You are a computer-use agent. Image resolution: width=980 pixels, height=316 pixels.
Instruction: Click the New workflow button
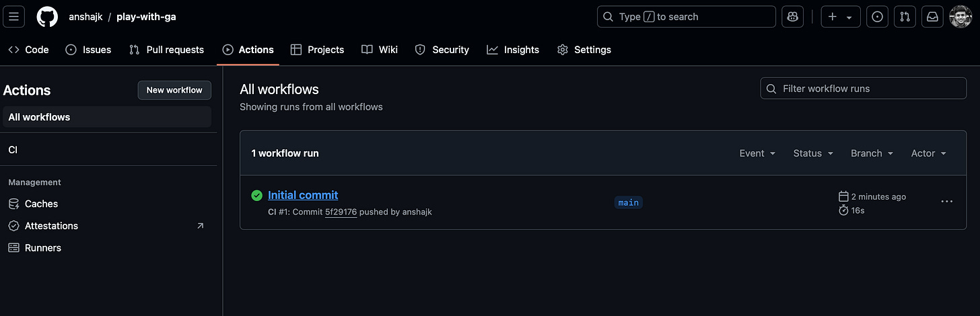pyautogui.click(x=174, y=90)
